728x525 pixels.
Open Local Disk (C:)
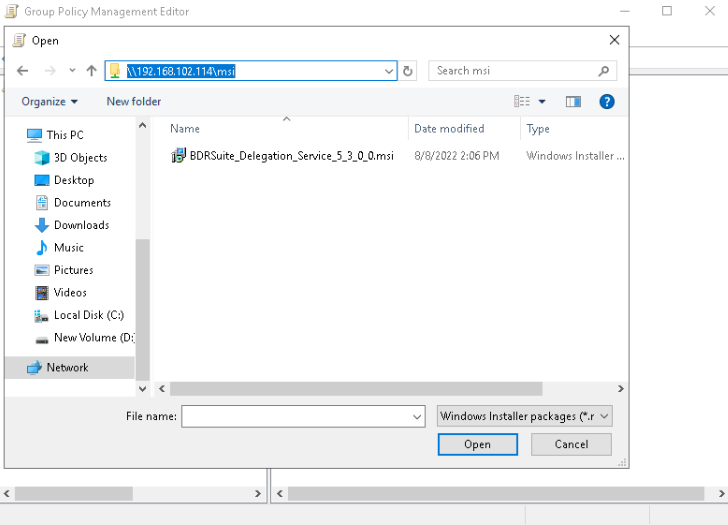click(x=89, y=315)
